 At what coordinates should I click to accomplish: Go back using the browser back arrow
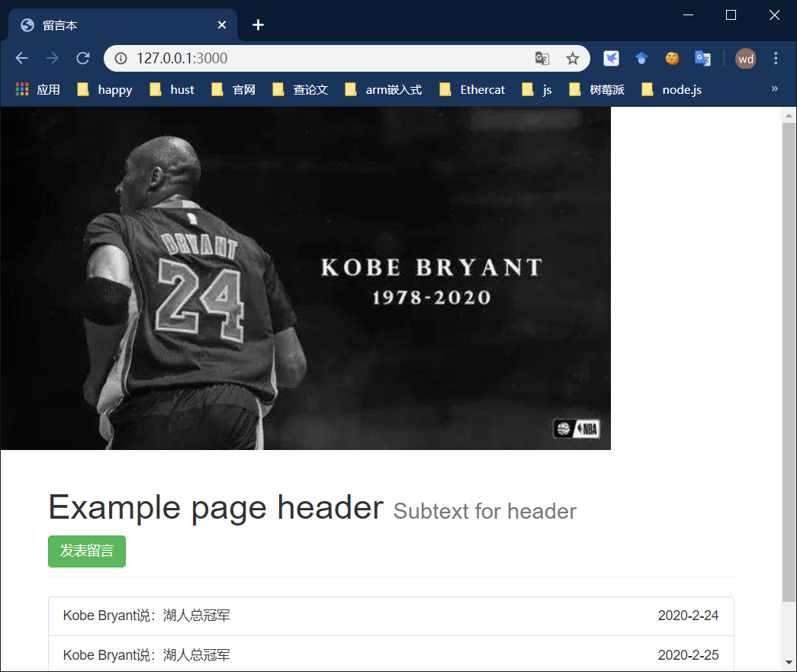point(22,59)
